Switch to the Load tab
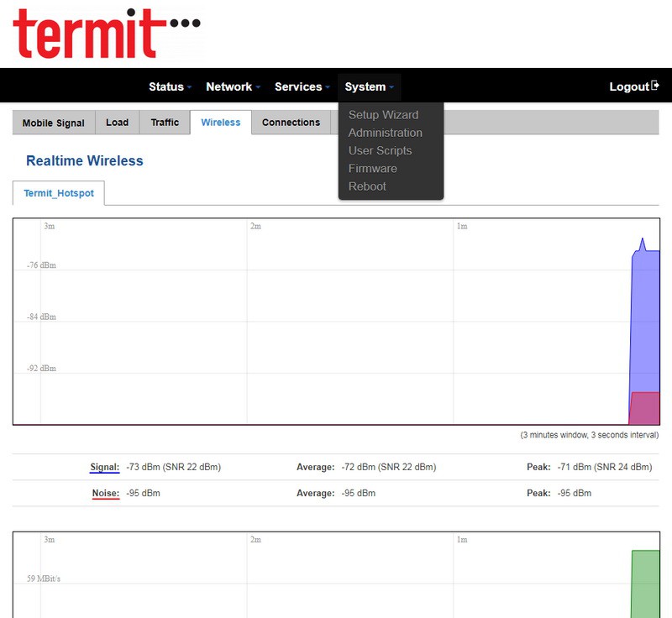Screen dimensions: 672x618 (117, 123)
